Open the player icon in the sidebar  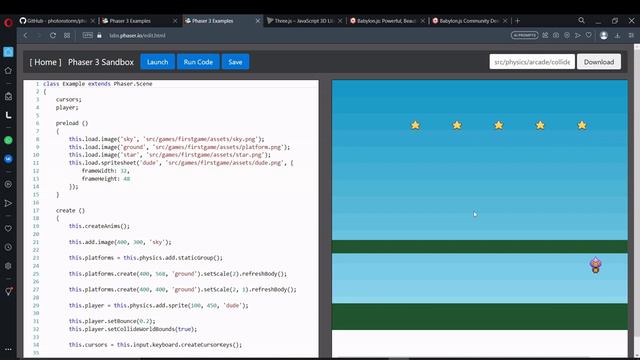point(8,184)
